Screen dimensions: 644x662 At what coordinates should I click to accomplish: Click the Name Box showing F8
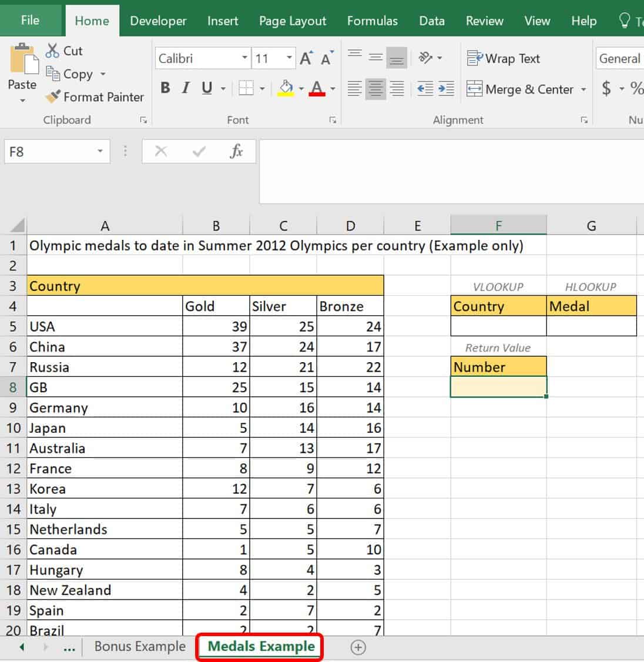(57, 151)
